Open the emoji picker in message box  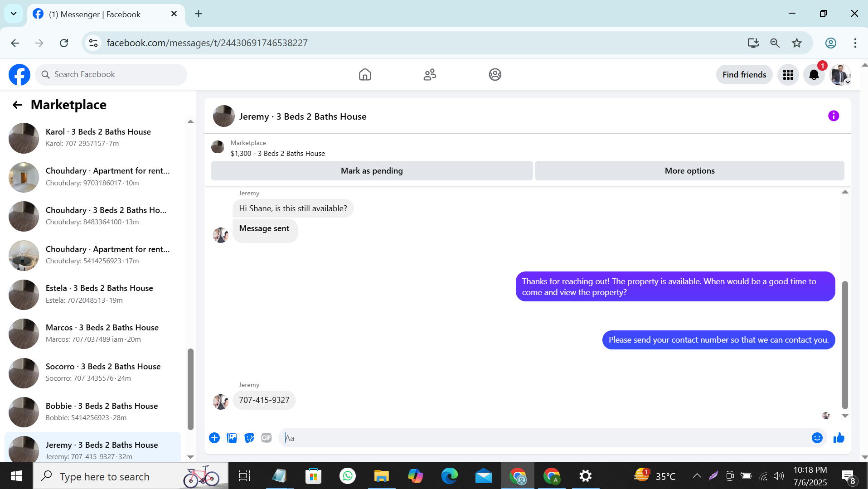pos(817,438)
